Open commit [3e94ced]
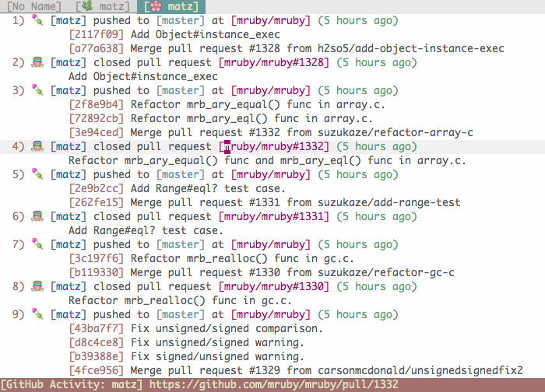 click(97, 133)
